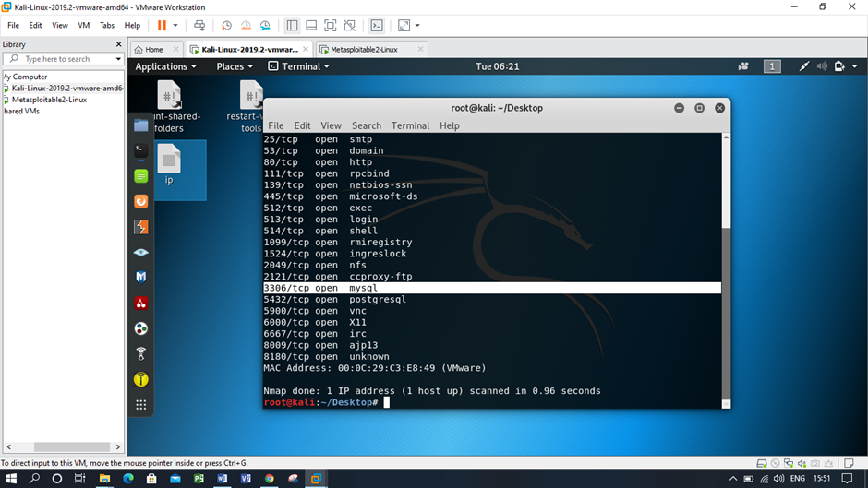Click the volume icon in Kali top bar
Image resolution: width=868 pixels, height=488 pixels.
point(822,66)
